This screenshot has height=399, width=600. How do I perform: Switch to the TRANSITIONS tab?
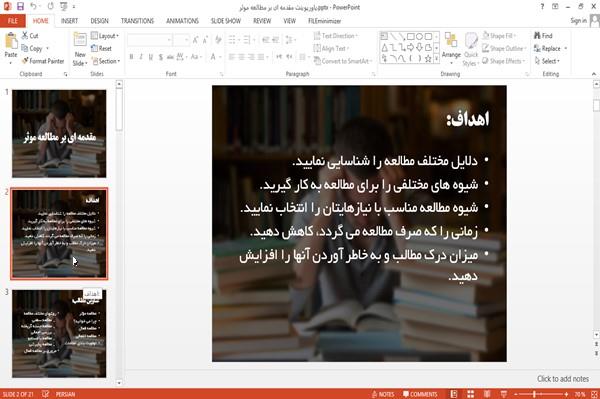pos(137,21)
